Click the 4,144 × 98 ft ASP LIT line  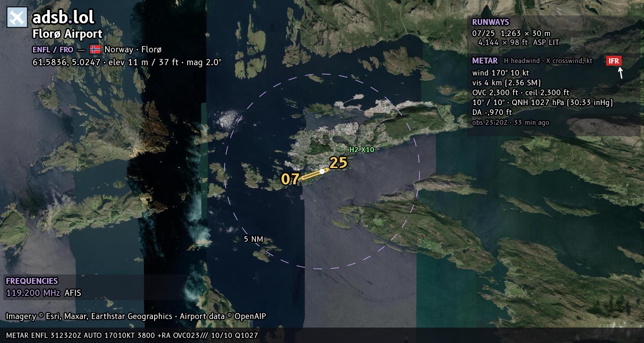click(519, 42)
